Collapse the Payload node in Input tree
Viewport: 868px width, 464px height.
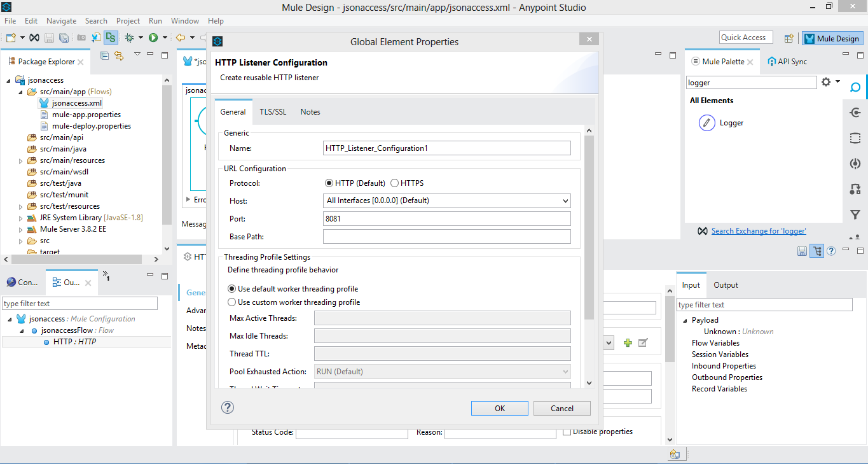point(685,320)
